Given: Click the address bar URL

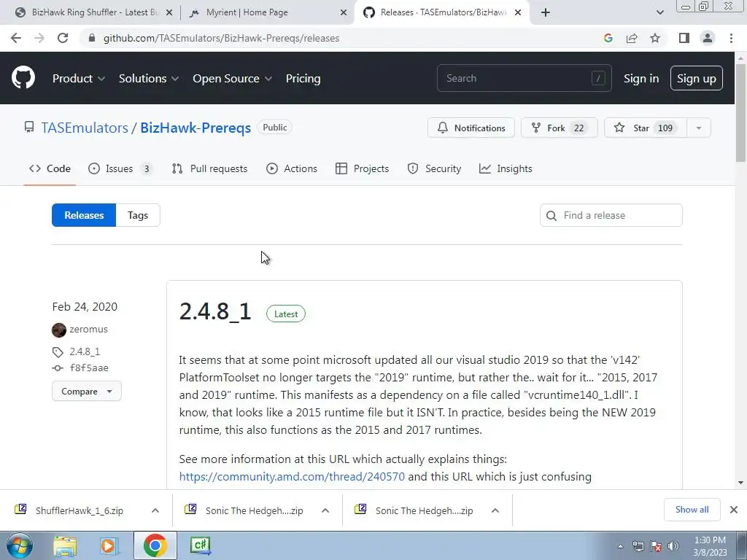Looking at the screenshot, I should click(221, 38).
